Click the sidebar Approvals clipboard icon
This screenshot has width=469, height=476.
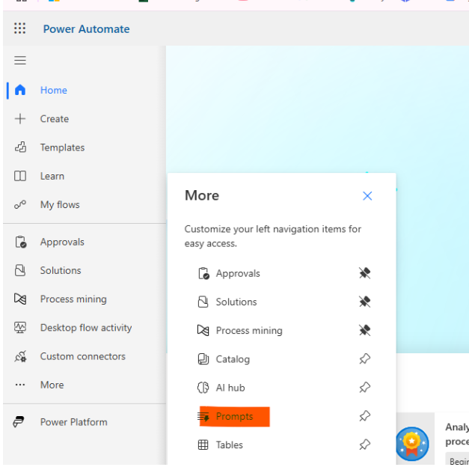tap(21, 242)
